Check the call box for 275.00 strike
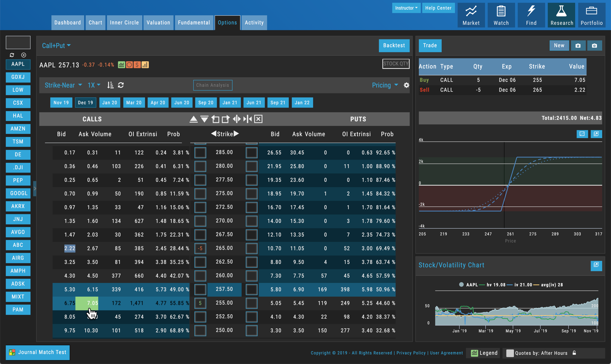The width and height of the screenshot is (611, 364). 200,194
